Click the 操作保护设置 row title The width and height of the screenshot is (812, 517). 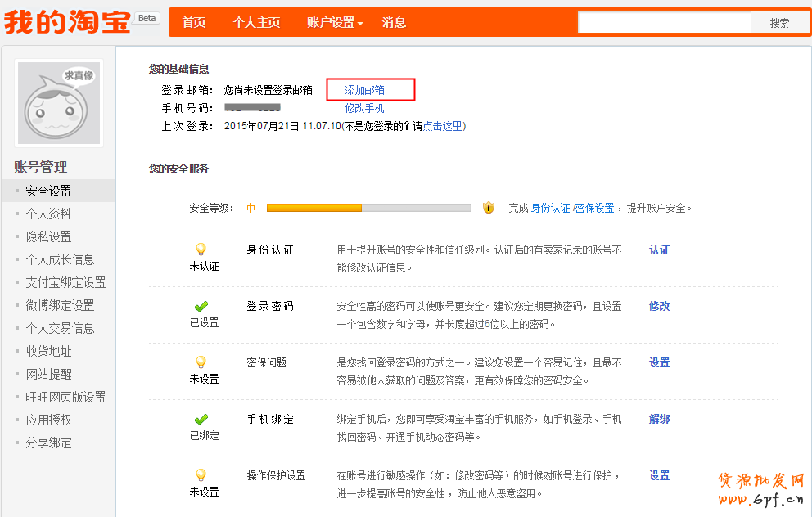276,475
